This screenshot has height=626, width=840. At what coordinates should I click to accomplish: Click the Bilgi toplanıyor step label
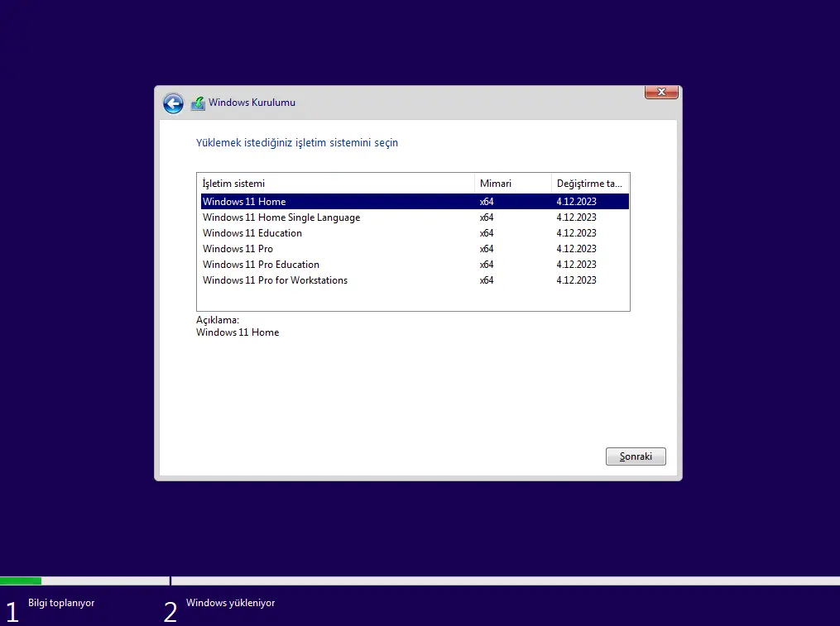61,603
